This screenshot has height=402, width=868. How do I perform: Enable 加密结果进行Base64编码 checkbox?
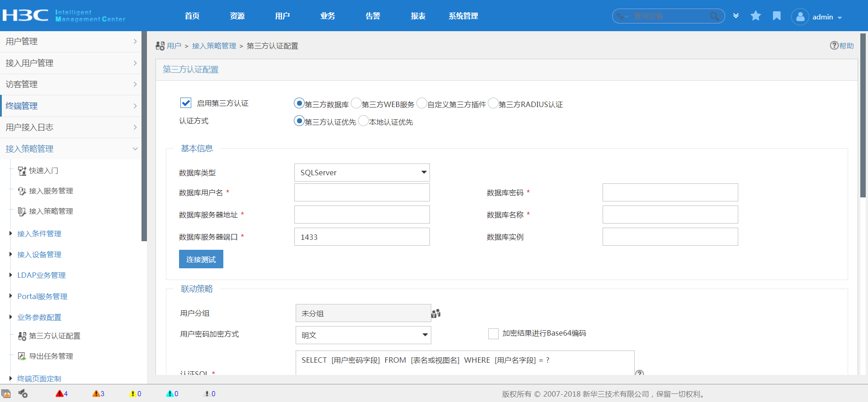click(493, 334)
